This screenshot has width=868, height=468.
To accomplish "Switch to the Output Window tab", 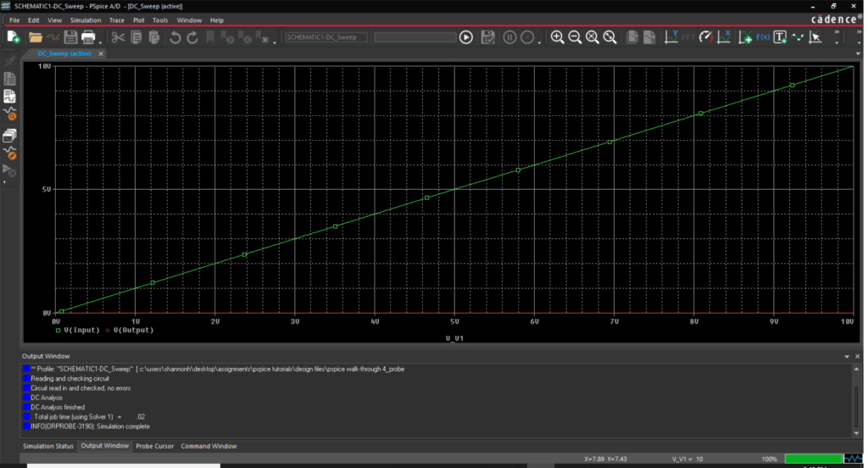I will point(104,445).
